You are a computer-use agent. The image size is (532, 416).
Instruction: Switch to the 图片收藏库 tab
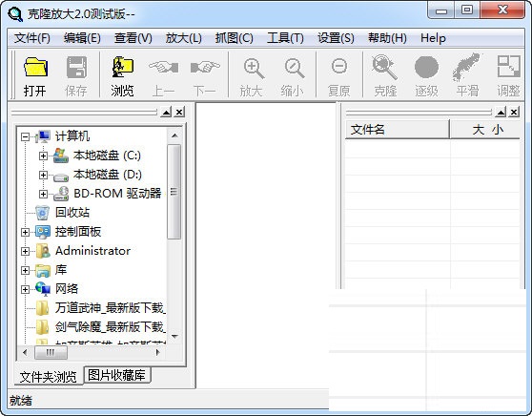tap(116, 375)
